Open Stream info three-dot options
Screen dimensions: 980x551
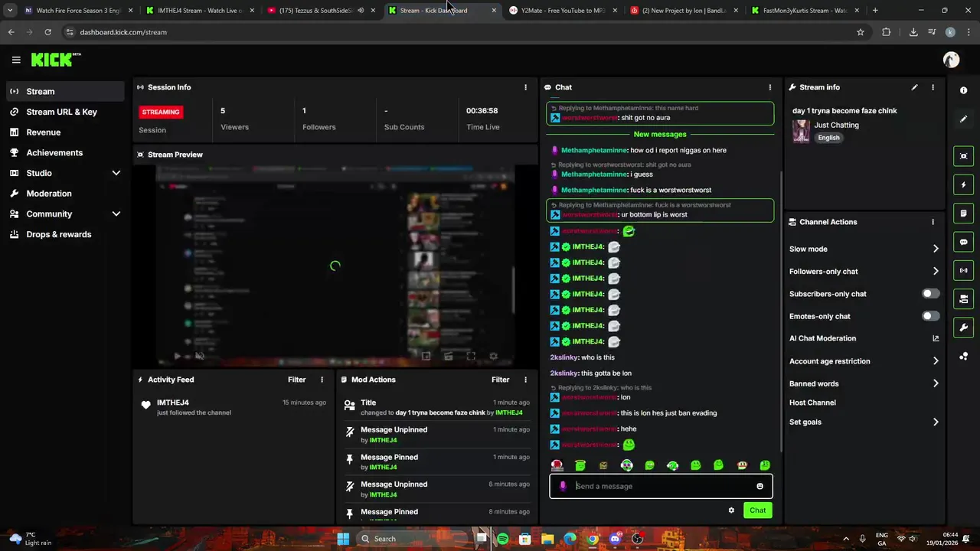[933, 87]
